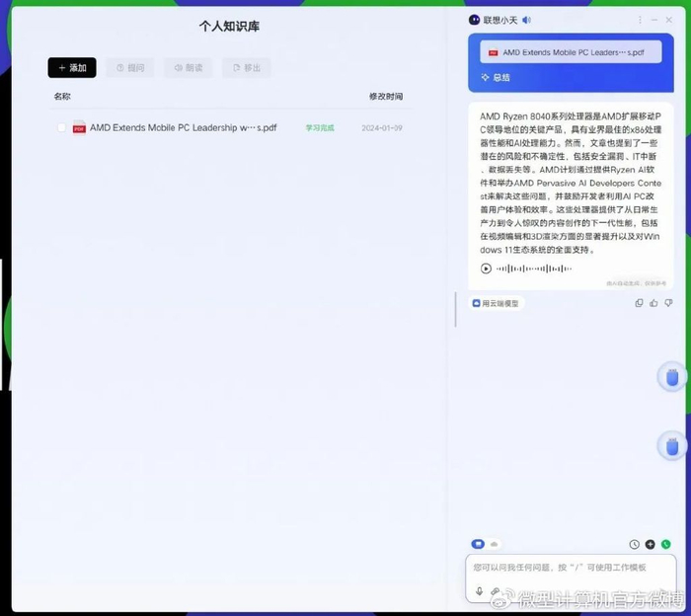Click the 用云端模型 button
Image resolution: width=691 pixels, height=616 pixels.
(497, 303)
